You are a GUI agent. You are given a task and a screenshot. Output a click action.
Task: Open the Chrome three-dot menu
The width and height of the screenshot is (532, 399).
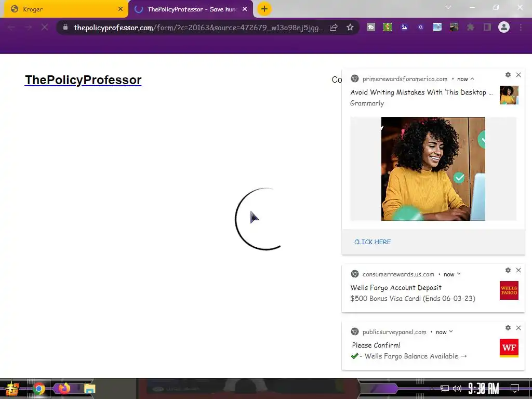coord(521,27)
